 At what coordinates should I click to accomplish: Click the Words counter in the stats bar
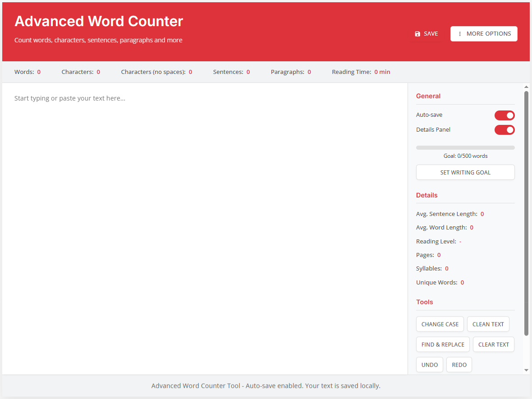[x=28, y=72]
